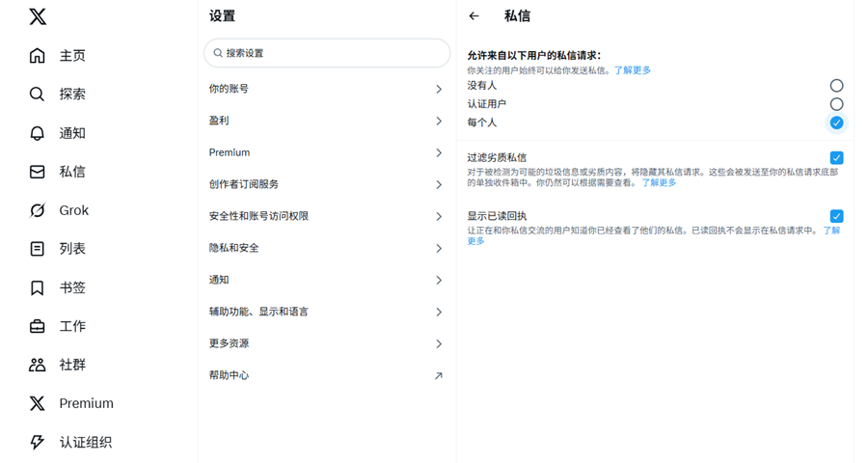
Task: Open 盈利 settings entry
Action: point(327,121)
